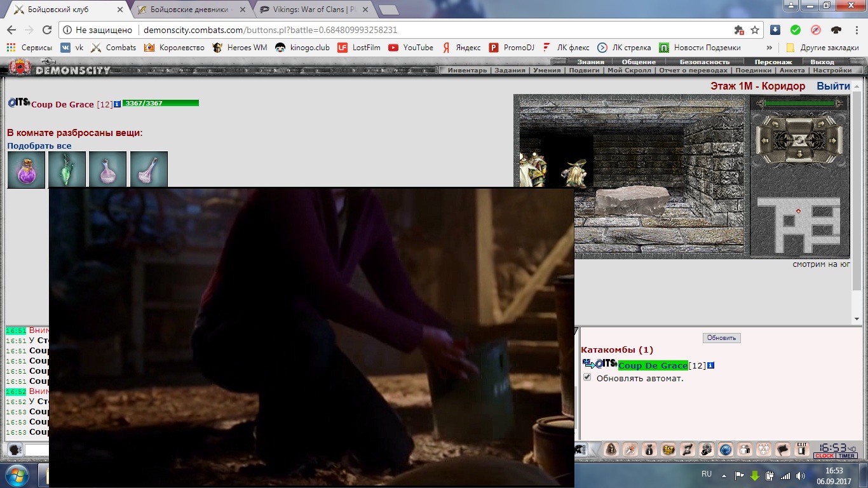Pick up the third pink round flask
The height and width of the screenshot is (488, 868).
tap(108, 170)
